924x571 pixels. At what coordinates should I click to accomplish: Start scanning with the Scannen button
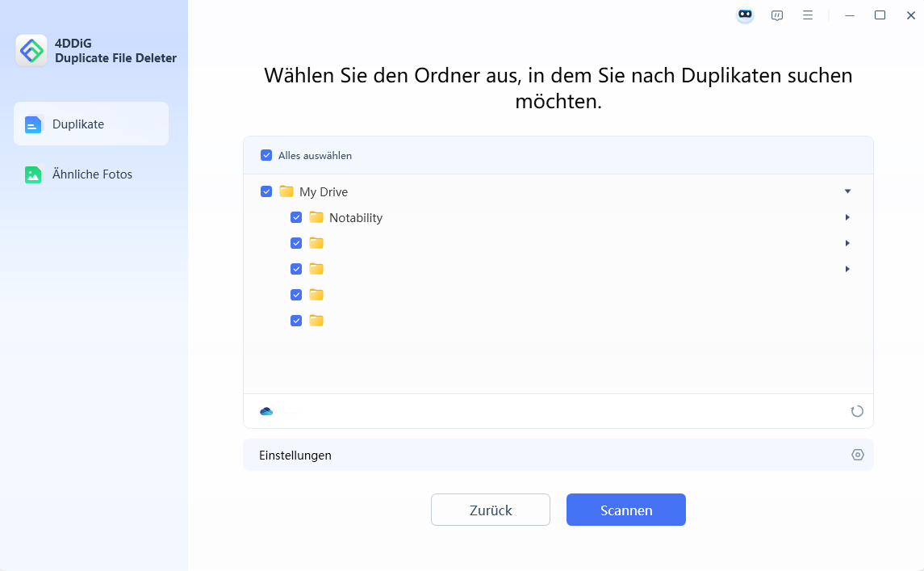pos(625,510)
